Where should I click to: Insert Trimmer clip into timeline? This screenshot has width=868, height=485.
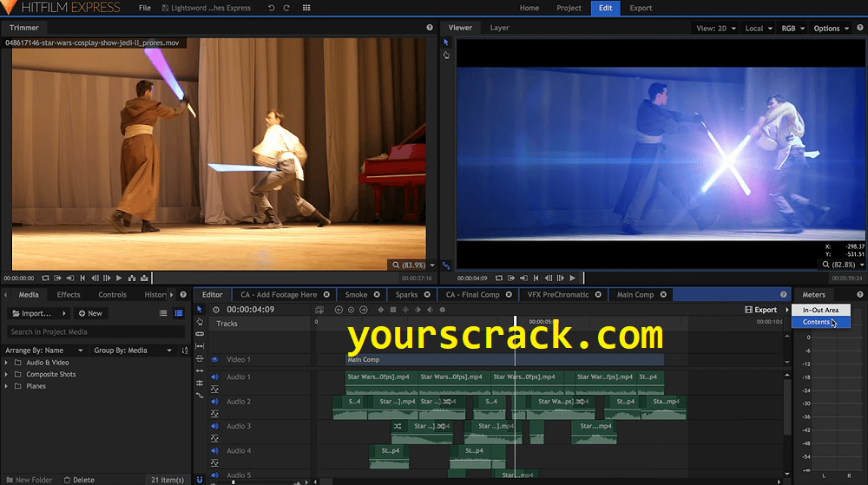(132, 279)
